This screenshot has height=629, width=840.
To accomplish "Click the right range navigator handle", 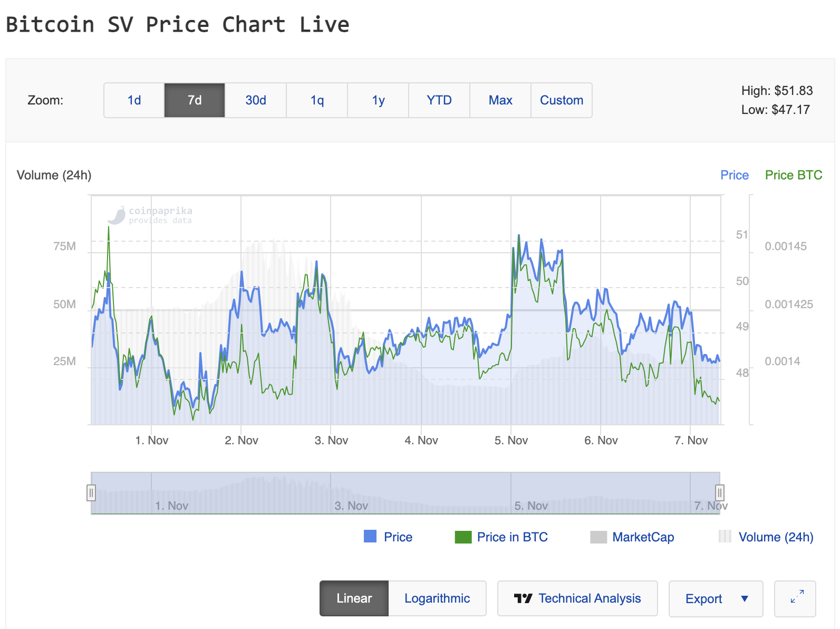I will click(x=719, y=493).
